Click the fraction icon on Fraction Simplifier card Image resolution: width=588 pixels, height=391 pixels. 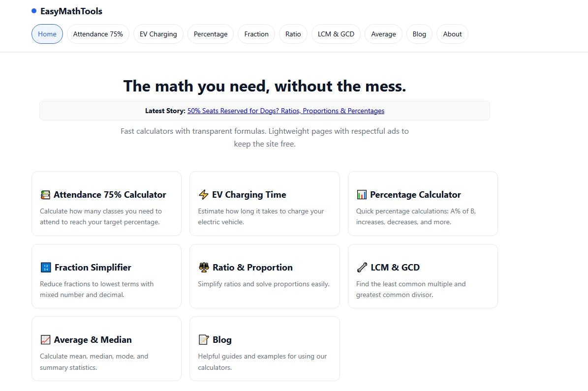[x=46, y=267]
